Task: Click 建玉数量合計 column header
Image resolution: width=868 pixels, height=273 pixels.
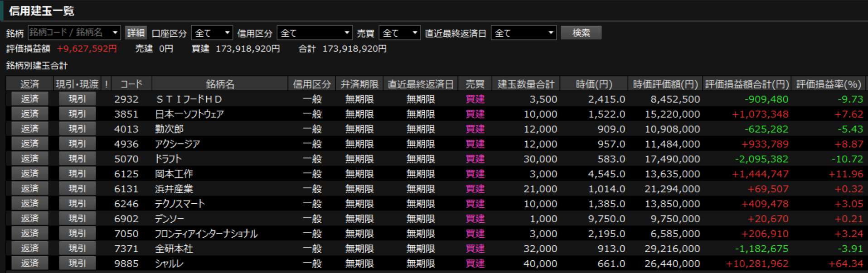Action: [x=526, y=84]
